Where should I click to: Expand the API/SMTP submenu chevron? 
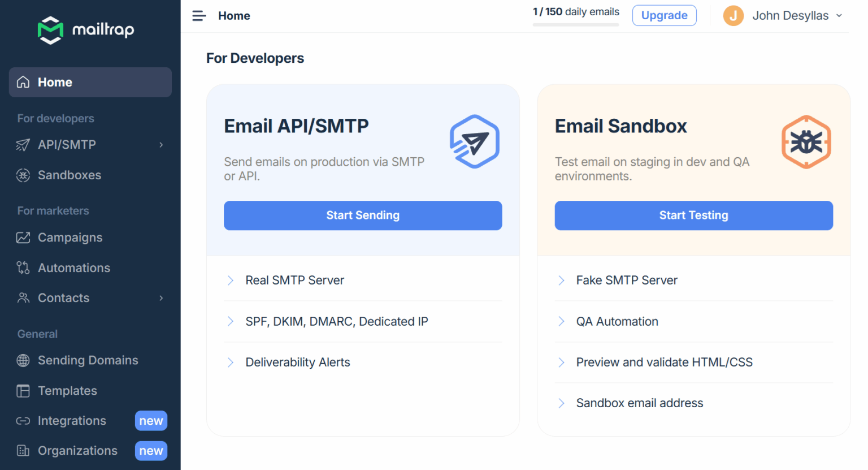click(160, 145)
